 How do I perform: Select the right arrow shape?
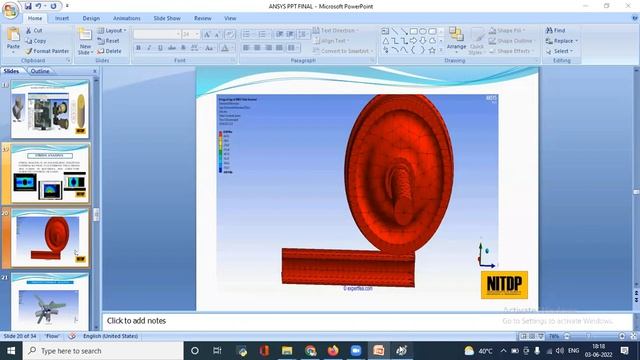point(413,41)
